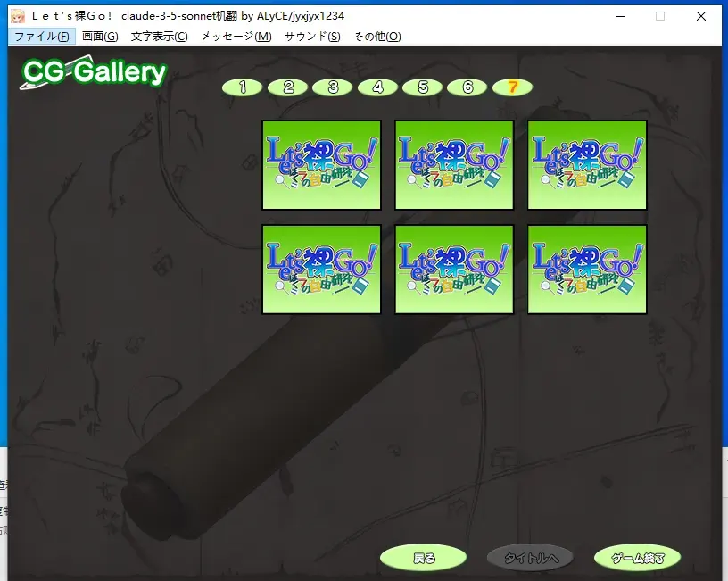Go to gallery page 6

click(x=467, y=87)
